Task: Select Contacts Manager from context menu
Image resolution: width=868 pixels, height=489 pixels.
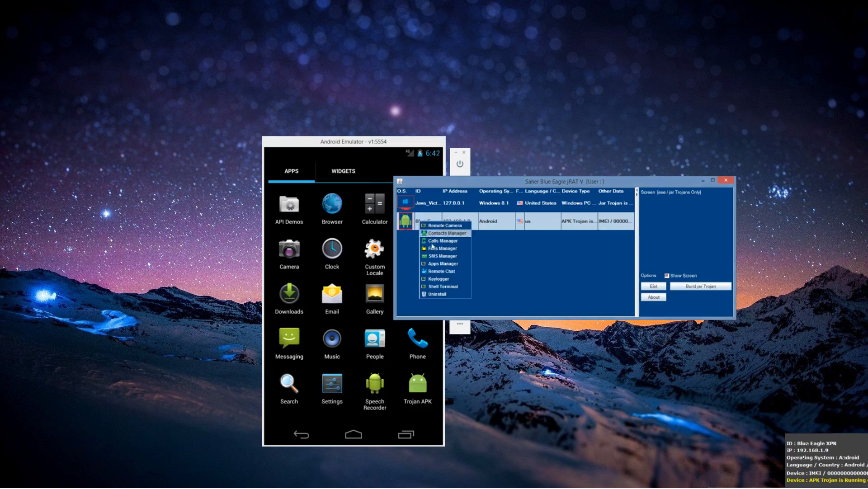Action: tap(447, 233)
